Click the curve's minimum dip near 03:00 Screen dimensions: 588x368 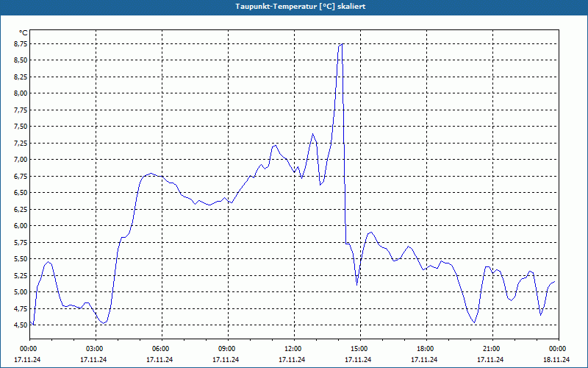(x=104, y=323)
